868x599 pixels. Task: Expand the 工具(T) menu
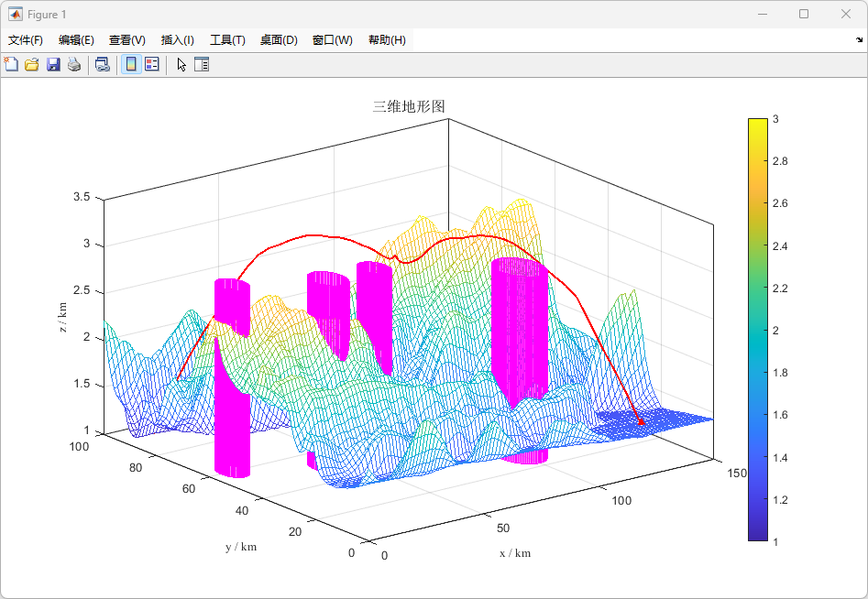coord(227,40)
